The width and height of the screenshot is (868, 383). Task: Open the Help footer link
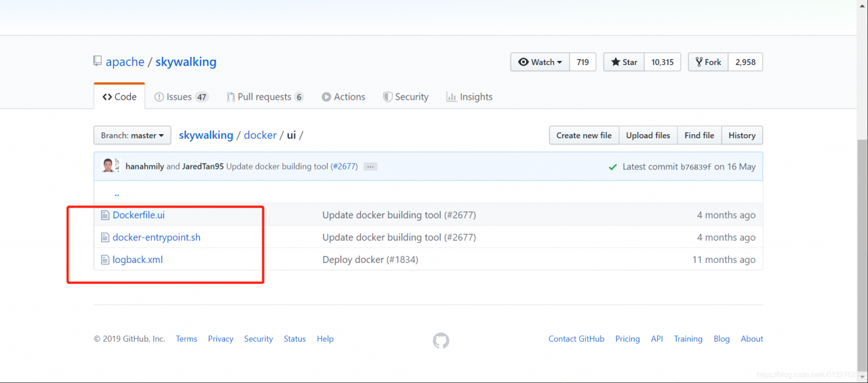325,339
